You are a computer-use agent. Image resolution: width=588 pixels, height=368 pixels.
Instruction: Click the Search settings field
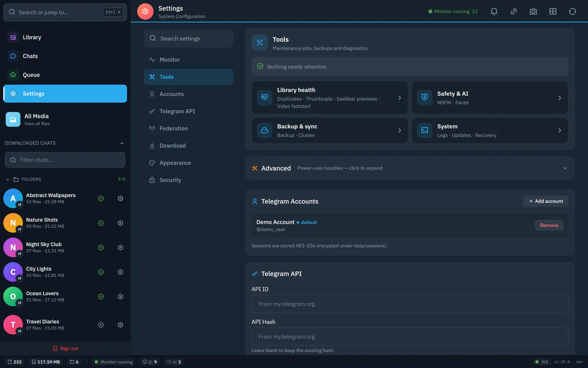pyautogui.click(x=189, y=38)
